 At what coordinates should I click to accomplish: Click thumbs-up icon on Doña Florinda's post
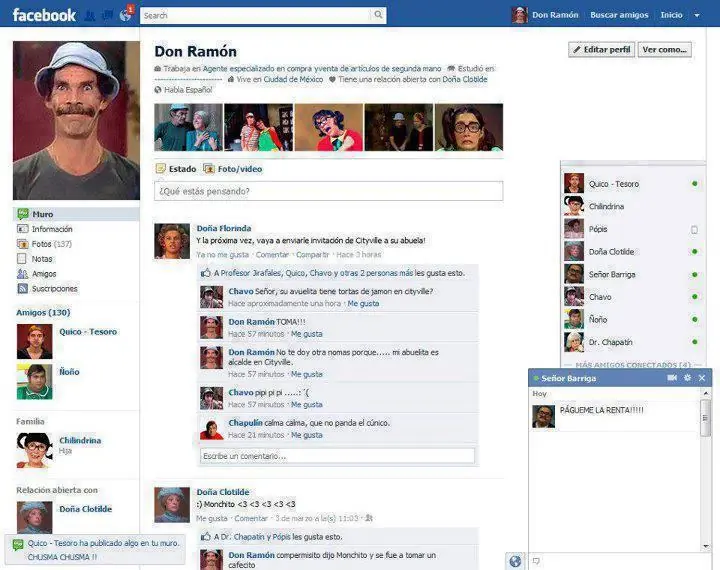206,273
